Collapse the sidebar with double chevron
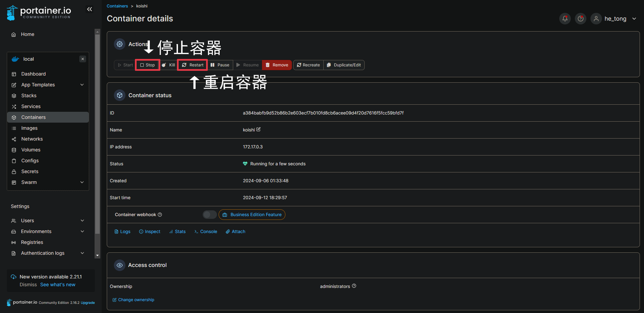The image size is (644, 313). pos(89,9)
